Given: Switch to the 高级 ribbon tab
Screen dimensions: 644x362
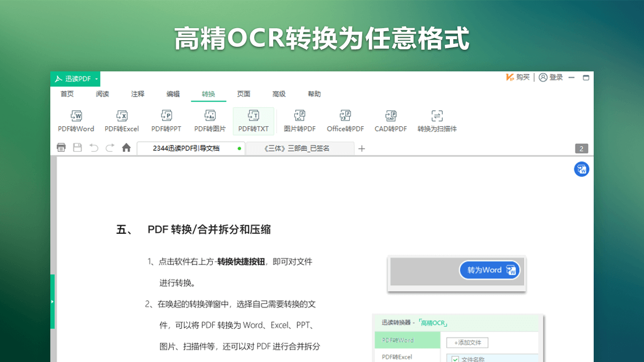Looking at the screenshot, I should (279, 94).
